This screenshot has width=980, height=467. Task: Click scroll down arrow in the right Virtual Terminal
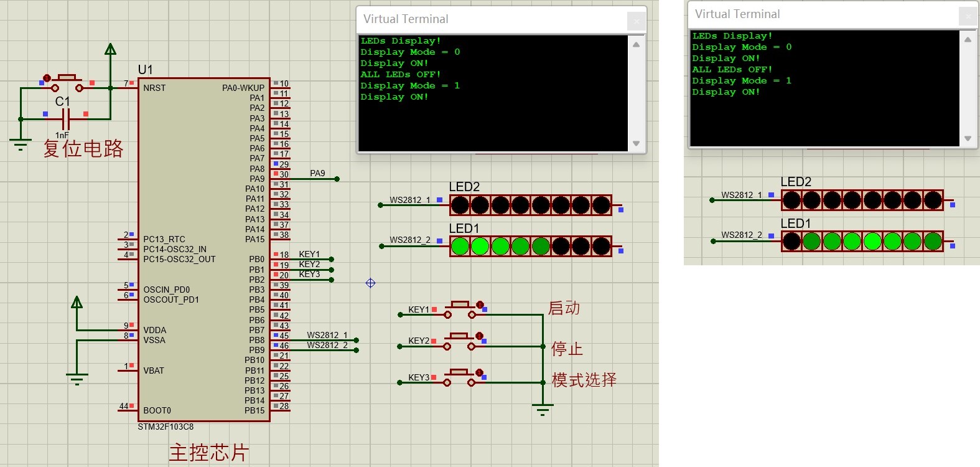pyautogui.click(x=968, y=138)
